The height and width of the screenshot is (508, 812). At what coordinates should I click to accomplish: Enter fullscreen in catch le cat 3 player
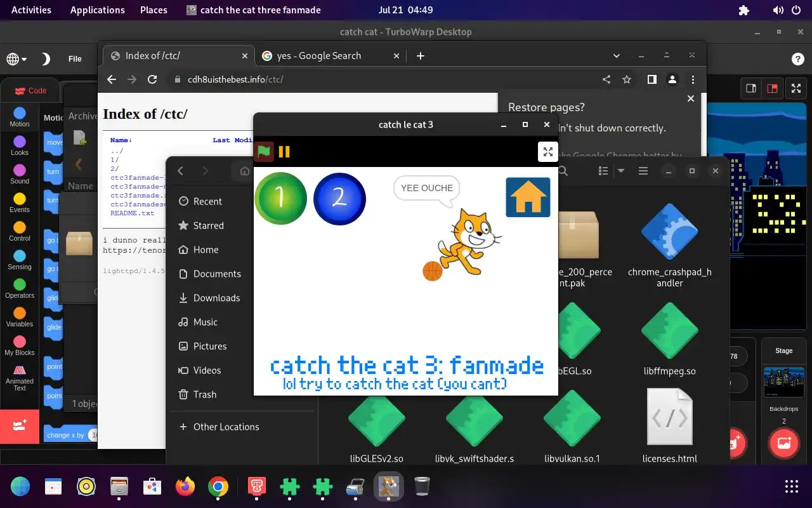(547, 152)
